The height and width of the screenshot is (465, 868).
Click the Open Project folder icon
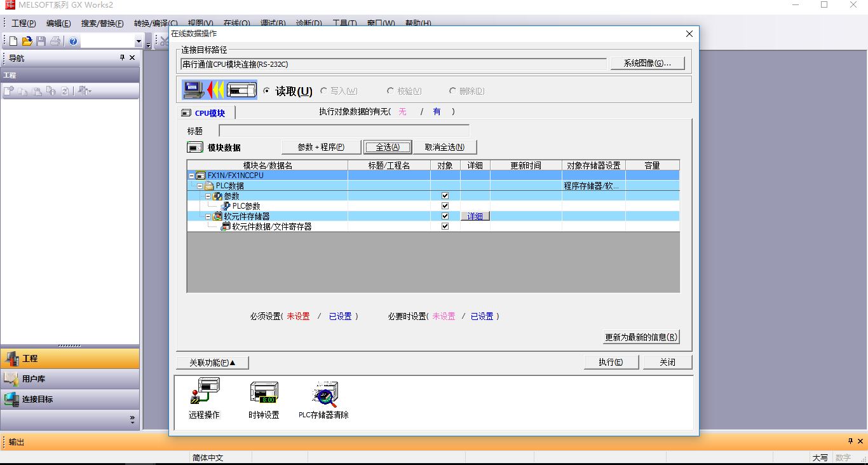tap(27, 41)
